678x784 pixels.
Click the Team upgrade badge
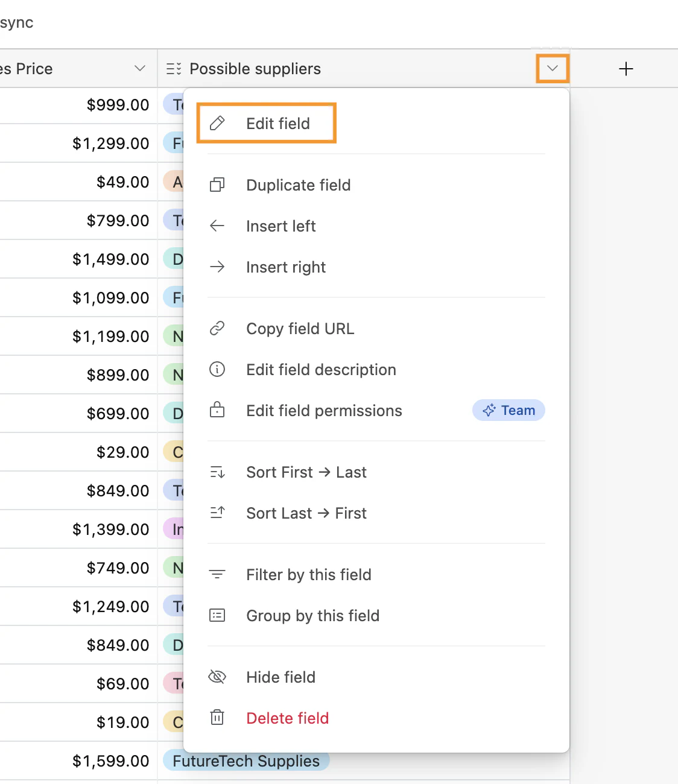pos(508,410)
